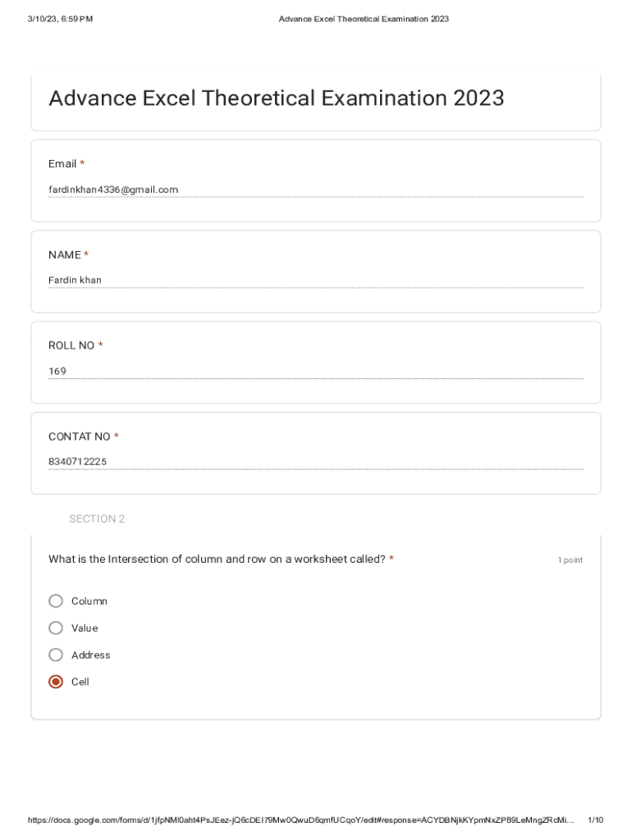
Task: Click the page header title at top center
Action: [x=364, y=19]
